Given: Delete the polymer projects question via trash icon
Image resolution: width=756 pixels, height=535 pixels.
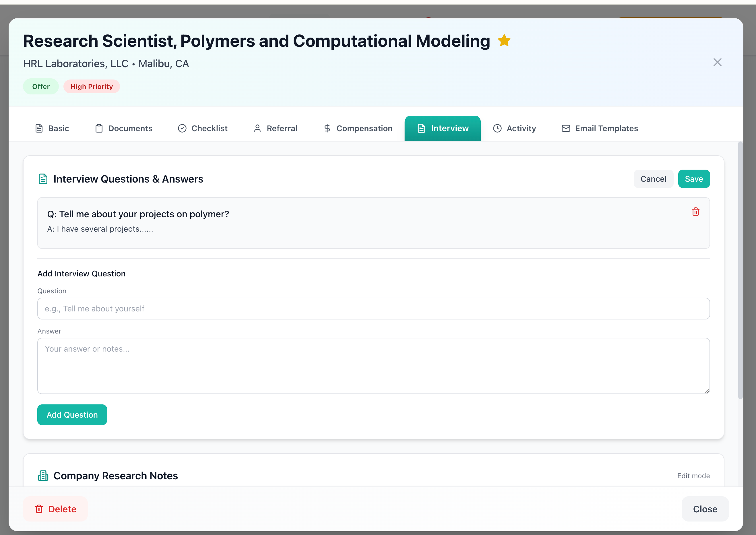Looking at the screenshot, I should pos(695,212).
